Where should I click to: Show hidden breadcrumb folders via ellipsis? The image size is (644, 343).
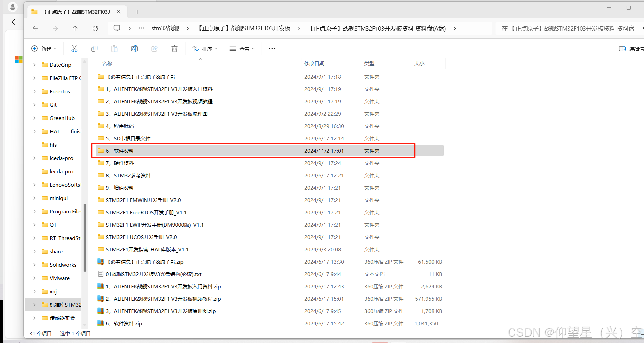click(141, 28)
